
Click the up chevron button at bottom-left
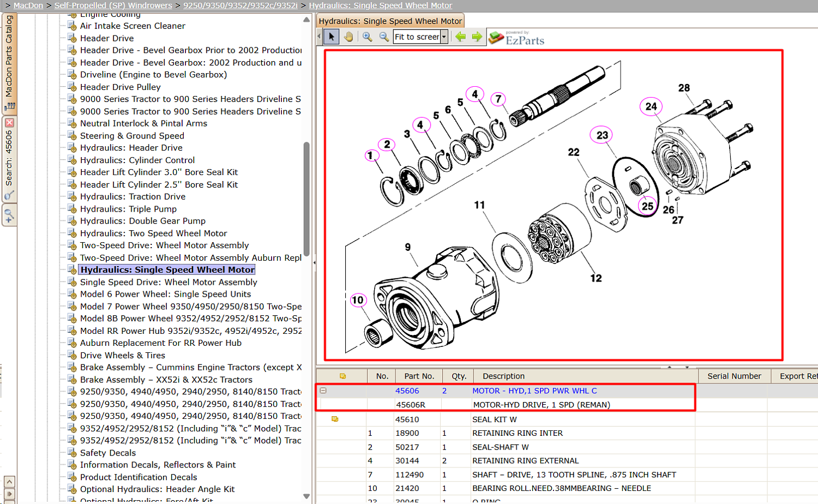coord(9,482)
